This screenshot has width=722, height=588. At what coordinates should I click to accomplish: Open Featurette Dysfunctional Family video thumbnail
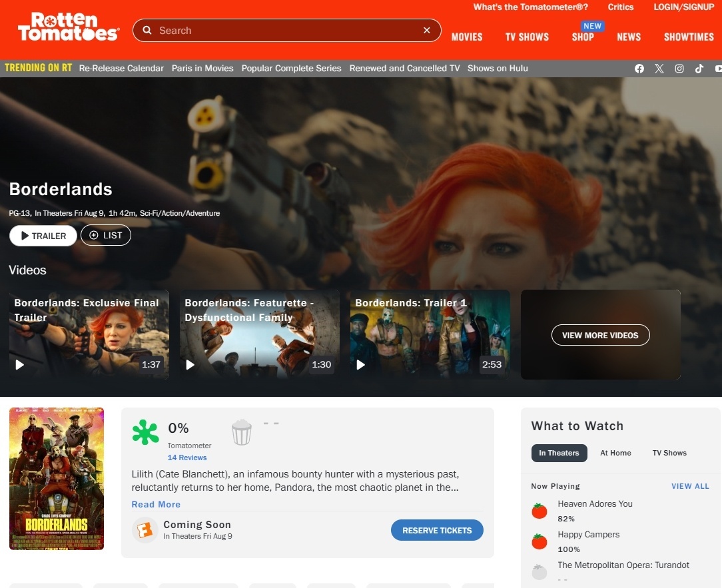coord(260,335)
